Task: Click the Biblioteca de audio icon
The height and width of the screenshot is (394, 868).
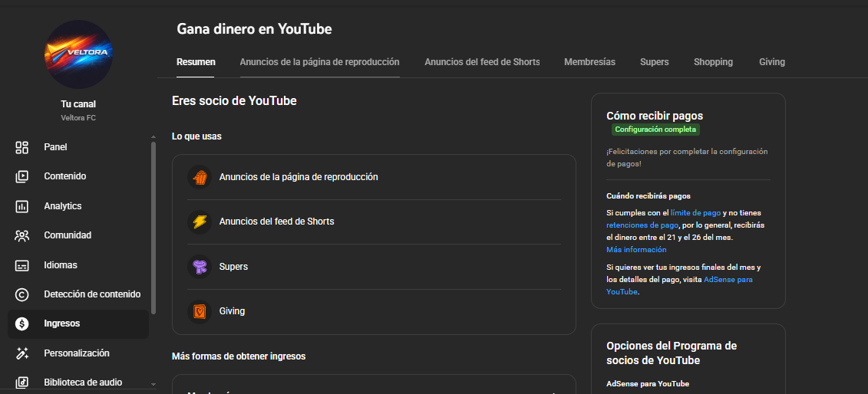Action: (22, 383)
